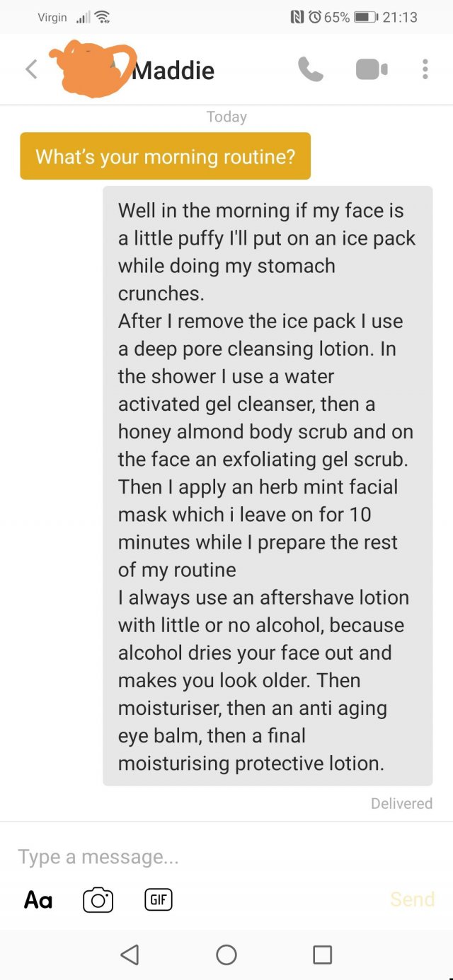Select the "What's your morning routine?" message
Screen dimensions: 453x980
[165, 156]
